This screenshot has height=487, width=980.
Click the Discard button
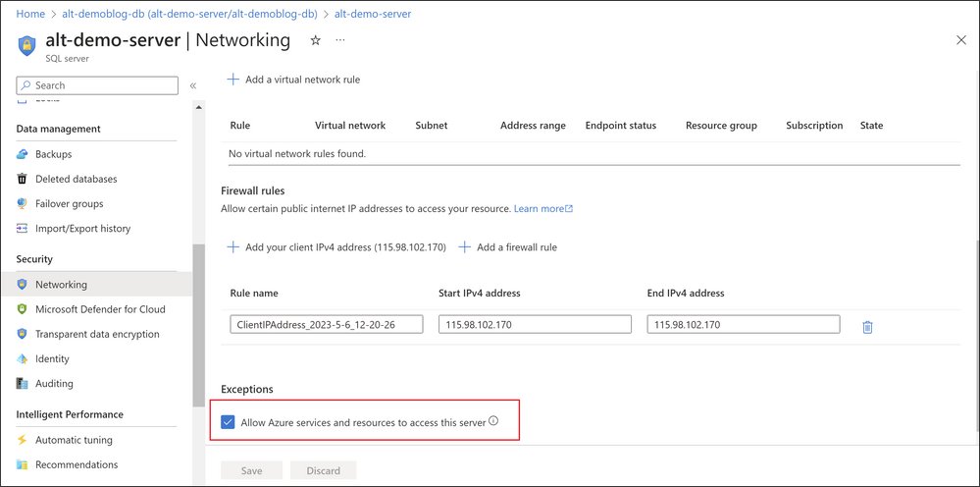(324, 470)
